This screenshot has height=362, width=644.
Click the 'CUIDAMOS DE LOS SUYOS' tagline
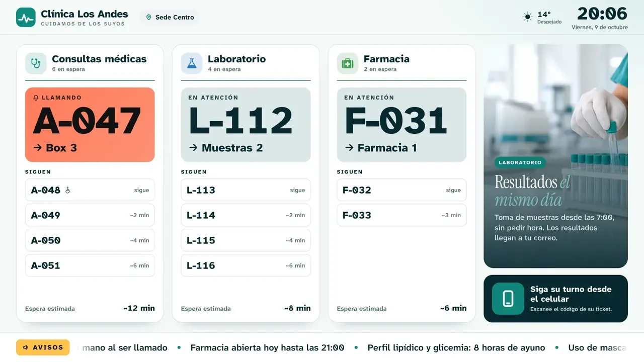tap(83, 24)
